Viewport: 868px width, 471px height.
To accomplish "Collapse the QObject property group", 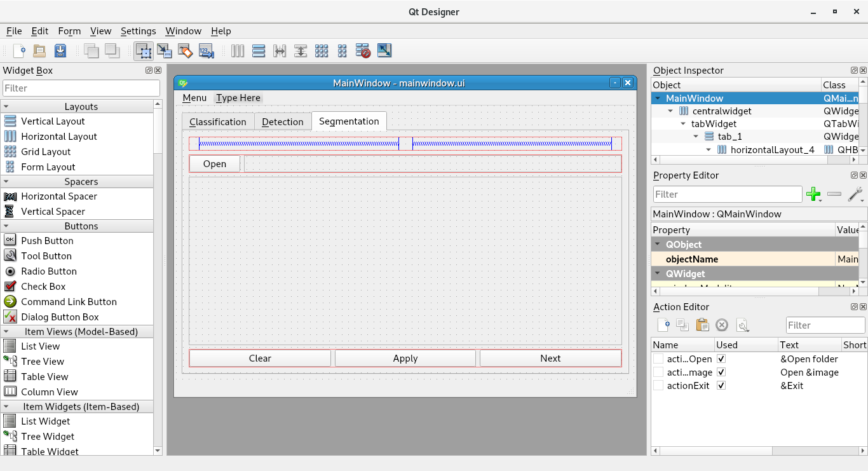I will point(657,245).
